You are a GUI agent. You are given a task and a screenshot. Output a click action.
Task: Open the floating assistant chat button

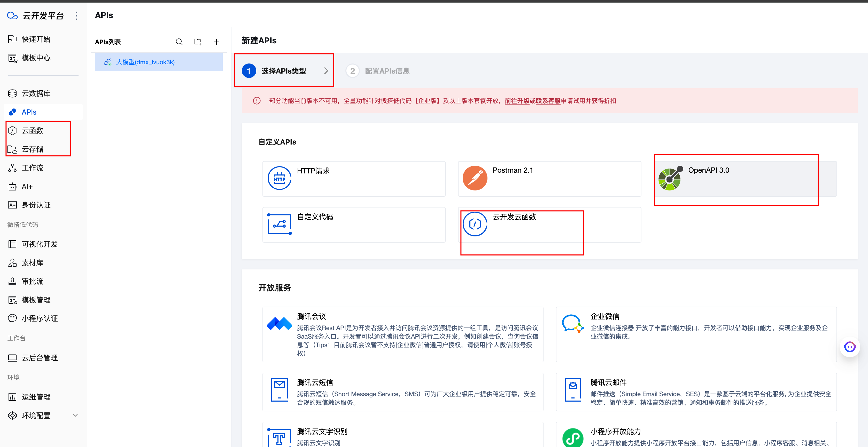coord(849,347)
